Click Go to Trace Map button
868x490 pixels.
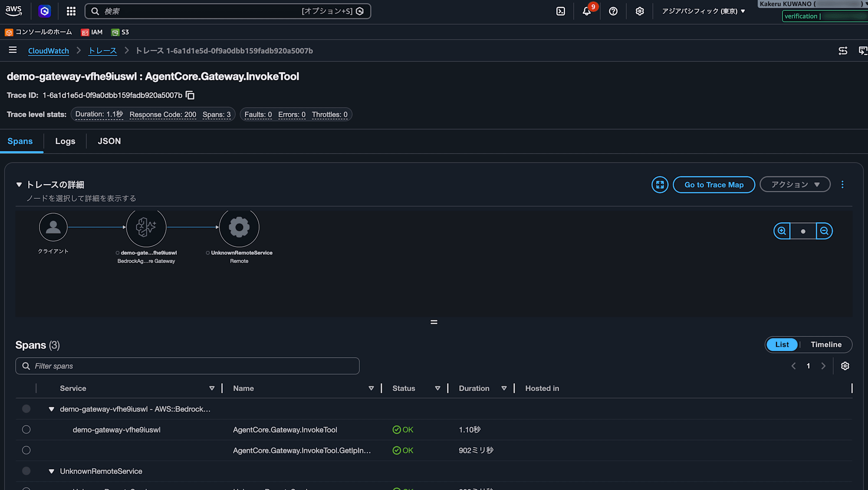coord(714,185)
